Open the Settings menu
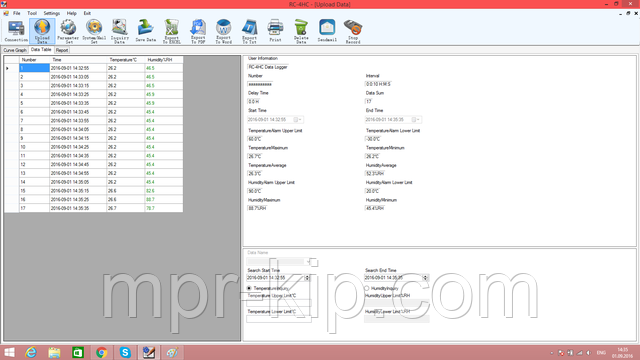This screenshot has width=640, height=360. [52, 13]
